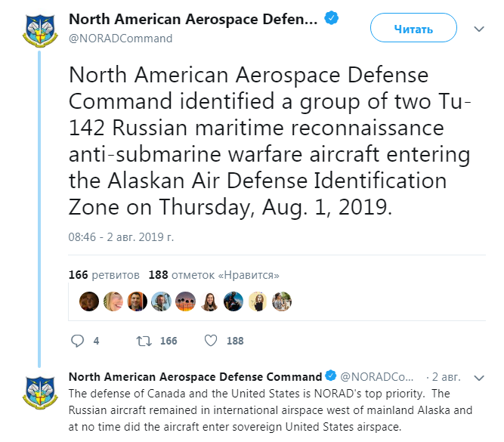Expand the reply tweet's chevron menu

tap(479, 378)
